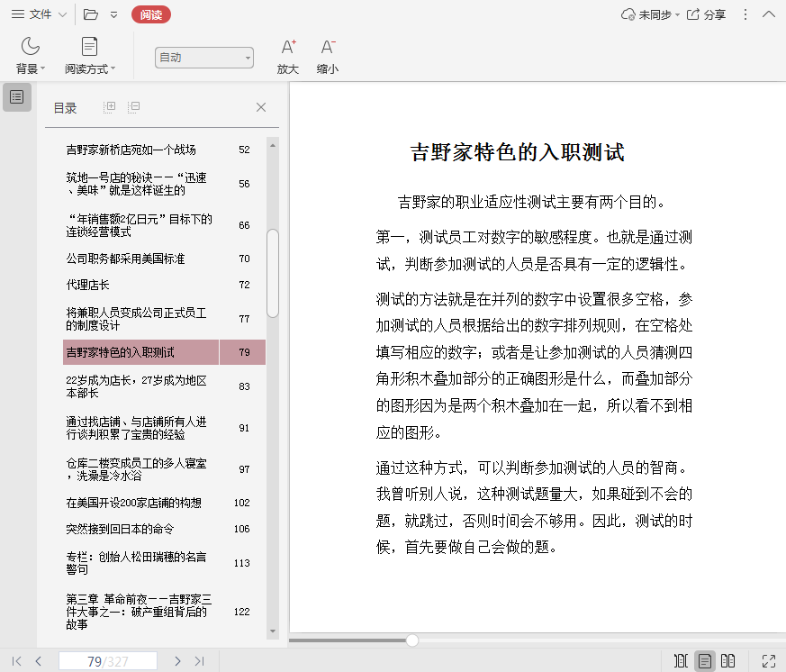Go to the last page
This screenshot has width=786, height=672.
(x=200, y=661)
